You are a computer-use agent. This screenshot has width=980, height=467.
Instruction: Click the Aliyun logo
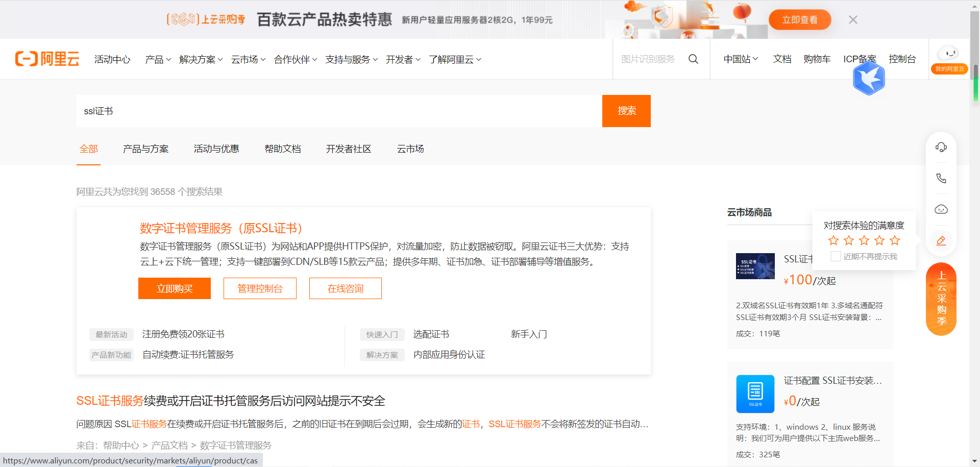click(47, 59)
